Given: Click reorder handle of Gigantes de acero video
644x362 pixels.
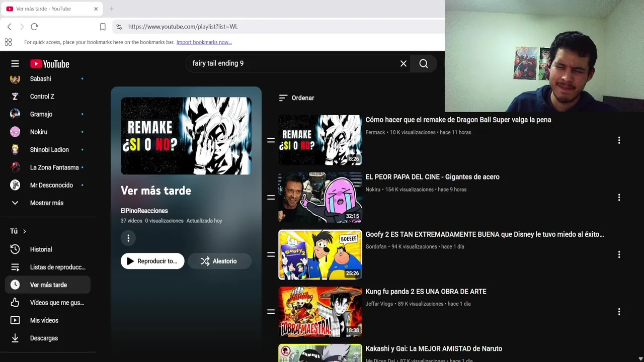Looking at the screenshot, I should [271, 198].
